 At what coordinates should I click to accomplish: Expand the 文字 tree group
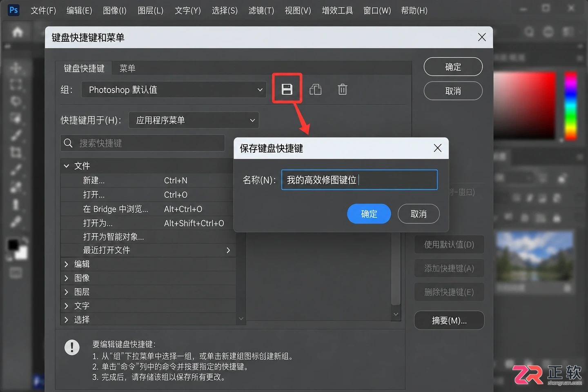click(x=66, y=306)
